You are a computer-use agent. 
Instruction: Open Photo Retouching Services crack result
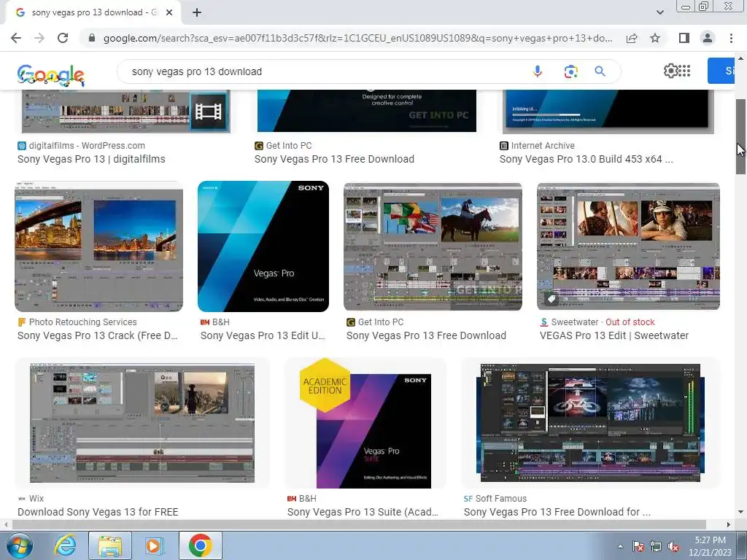(98, 335)
